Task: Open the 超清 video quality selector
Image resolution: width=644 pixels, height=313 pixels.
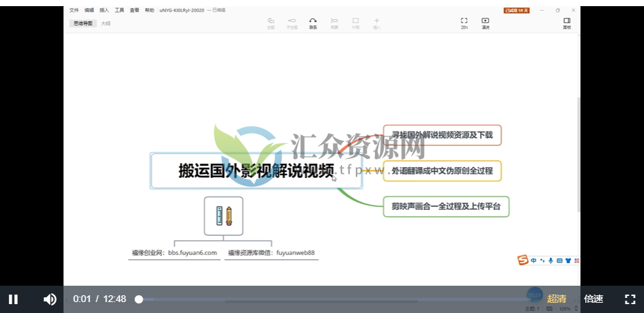Action: pos(557,299)
